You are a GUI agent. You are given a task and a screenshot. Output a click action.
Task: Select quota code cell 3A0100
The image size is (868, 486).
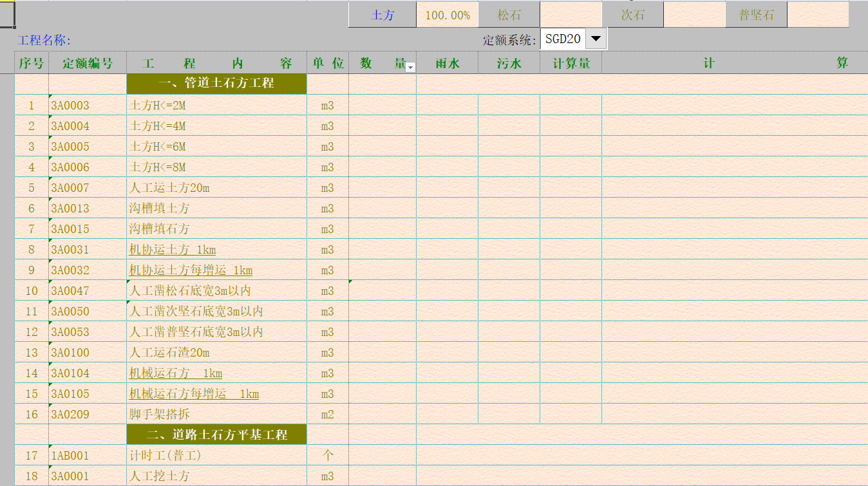point(88,353)
